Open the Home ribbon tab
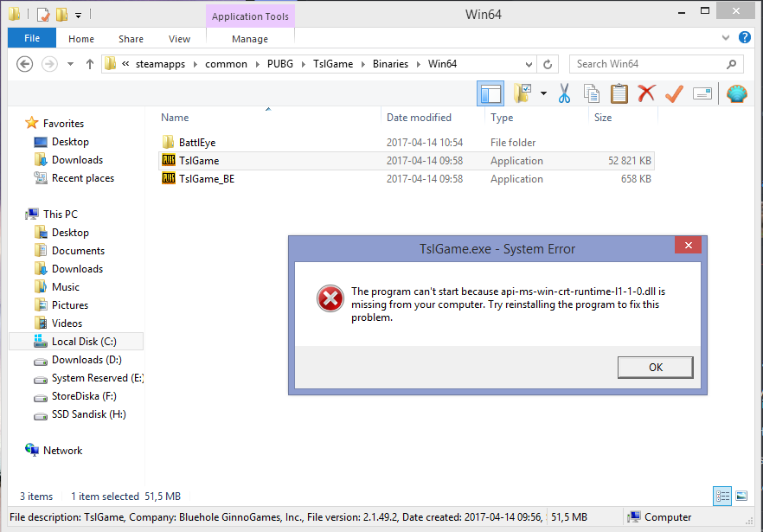Viewport: 763px width, 532px height. click(x=81, y=39)
